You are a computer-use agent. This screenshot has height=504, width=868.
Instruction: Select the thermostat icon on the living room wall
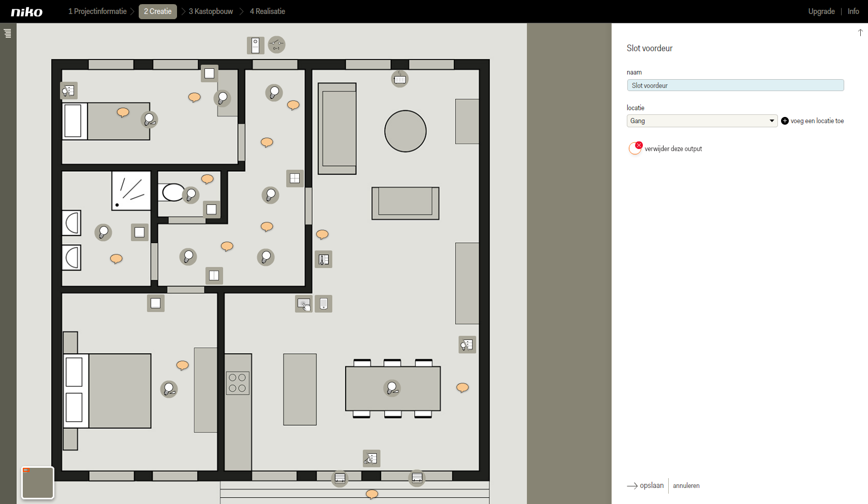[x=323, y=259]
